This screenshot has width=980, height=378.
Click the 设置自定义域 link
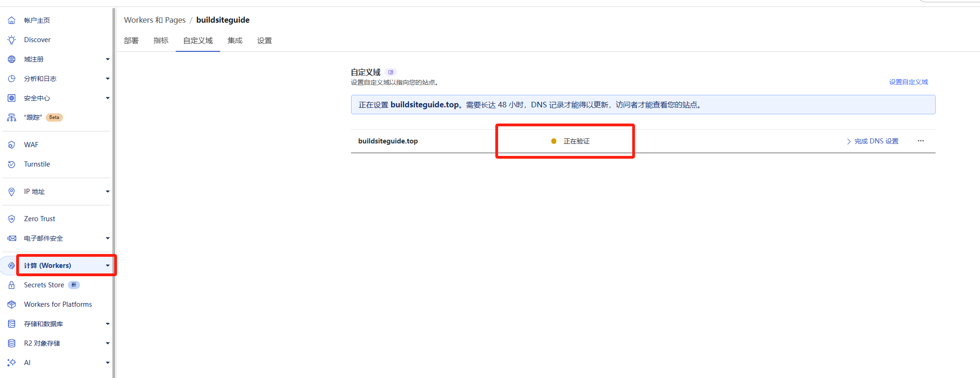(908, 82)
